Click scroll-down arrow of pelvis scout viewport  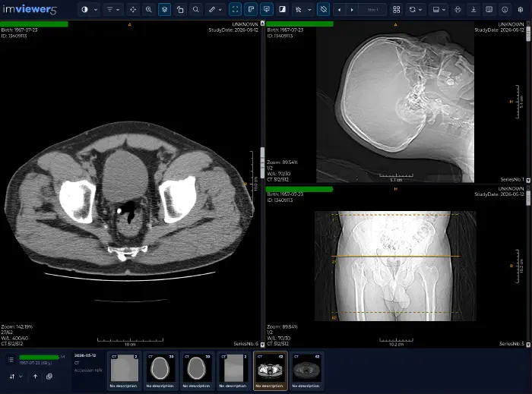point(528,345)
